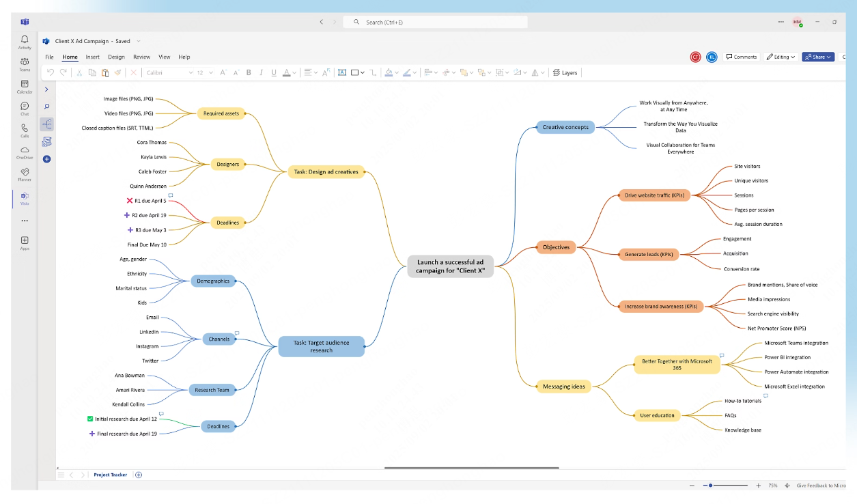This screenshot has width=857, height=504.
Task: Open the File menu
Action: [49, 57]
